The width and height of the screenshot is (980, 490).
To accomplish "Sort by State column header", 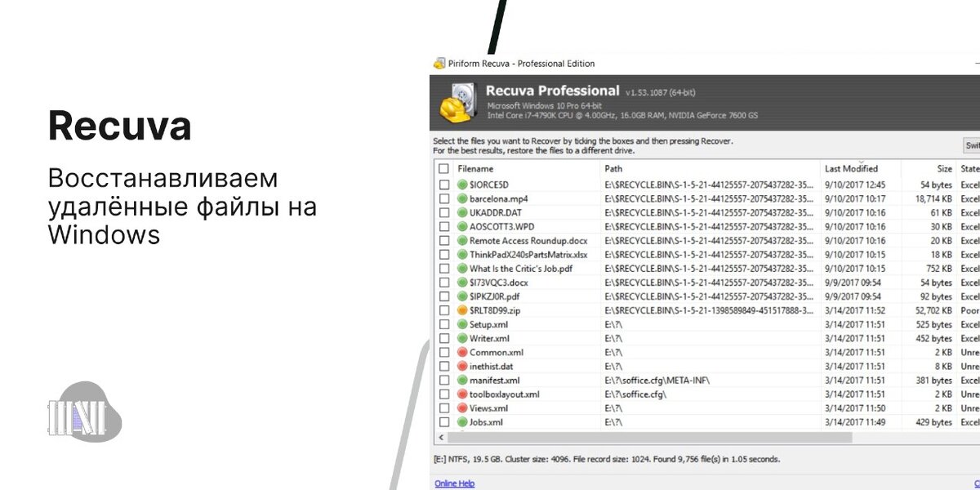I will point(969,169).
